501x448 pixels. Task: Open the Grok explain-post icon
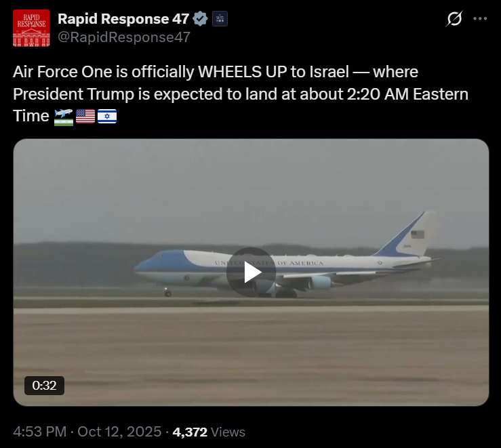coord(454,18)
